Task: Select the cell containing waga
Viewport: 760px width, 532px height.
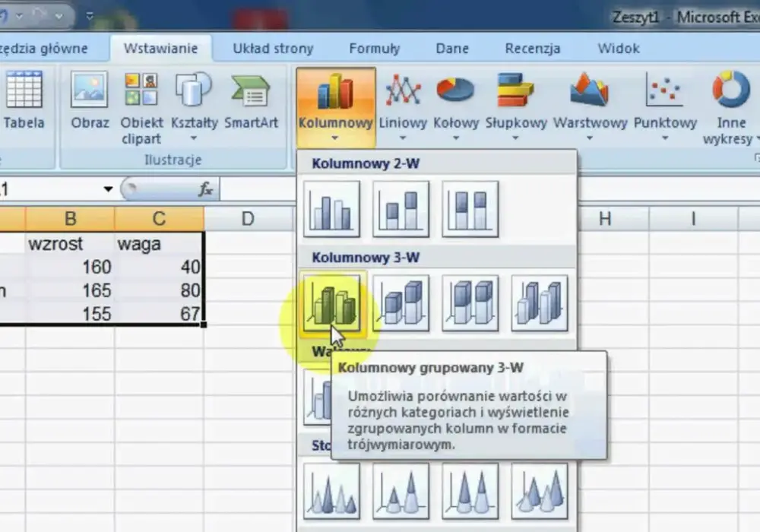Action: (159, 243)
